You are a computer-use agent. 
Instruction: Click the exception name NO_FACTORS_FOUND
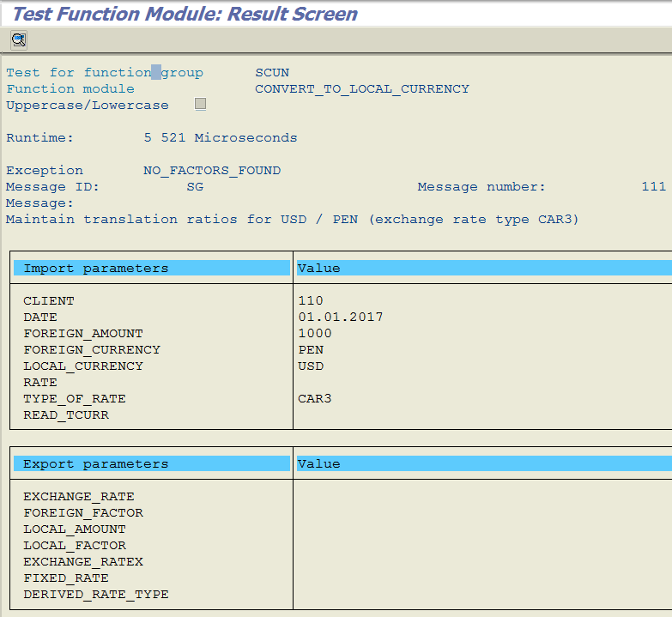[x=211, y=171]
